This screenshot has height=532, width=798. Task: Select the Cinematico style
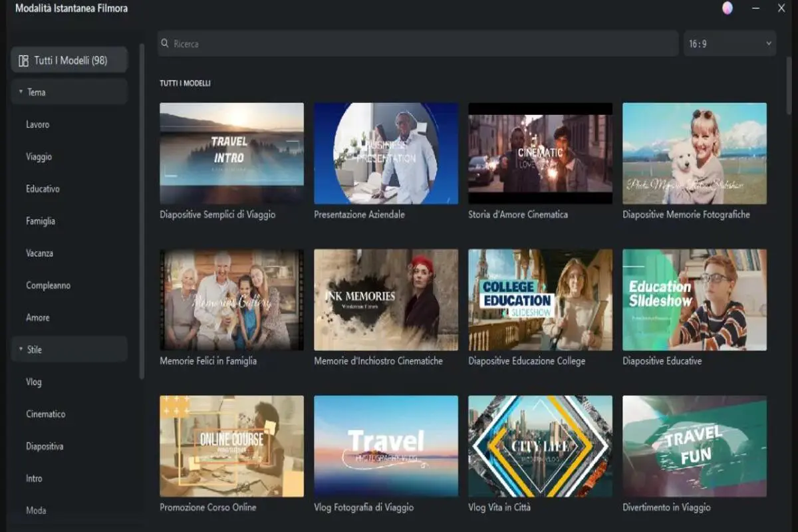click(46, 414)
